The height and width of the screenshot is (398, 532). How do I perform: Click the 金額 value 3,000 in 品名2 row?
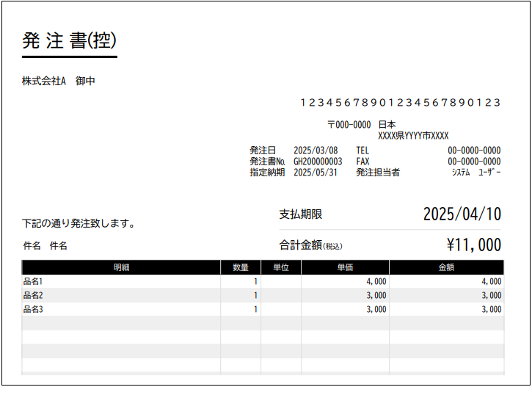[x=492, y=295]
